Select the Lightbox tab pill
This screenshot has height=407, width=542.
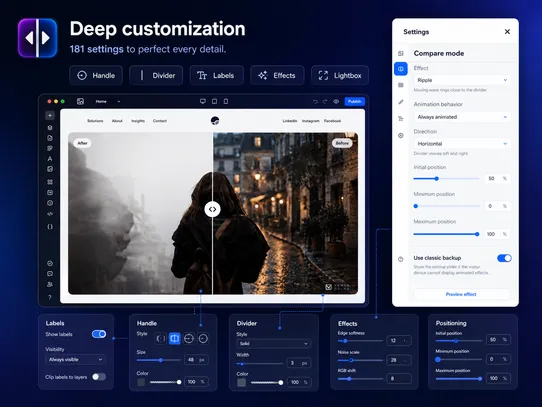point(340,75)
